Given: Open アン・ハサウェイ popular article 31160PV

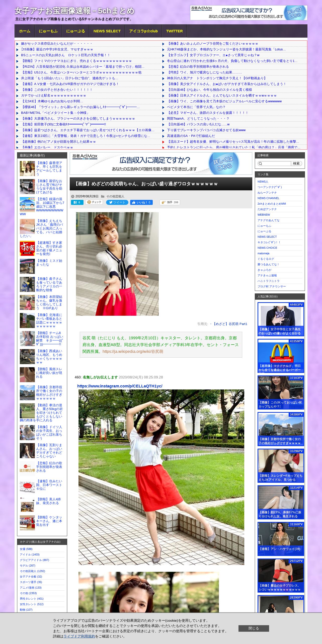Looking at the screenshot, I should coord(281,539).
